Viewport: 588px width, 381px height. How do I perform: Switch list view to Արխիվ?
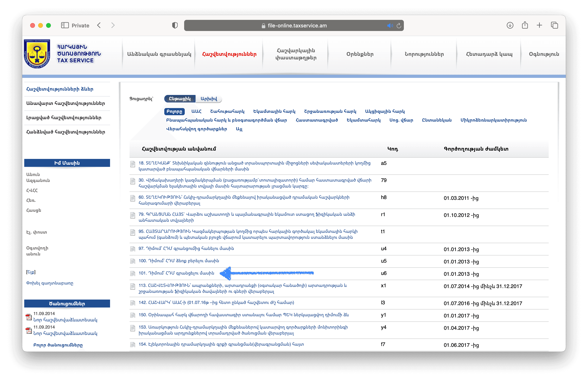pyautogui.click(x=209, y=99)
